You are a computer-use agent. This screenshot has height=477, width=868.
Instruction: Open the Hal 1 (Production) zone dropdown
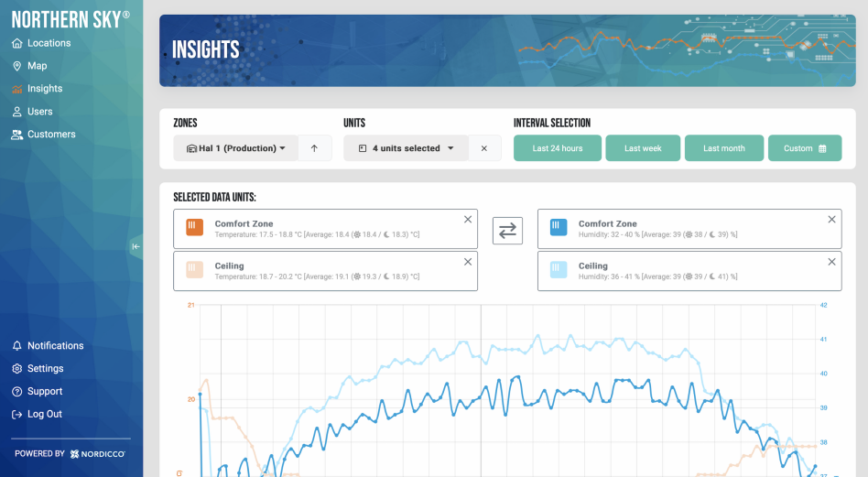point(236,148)
